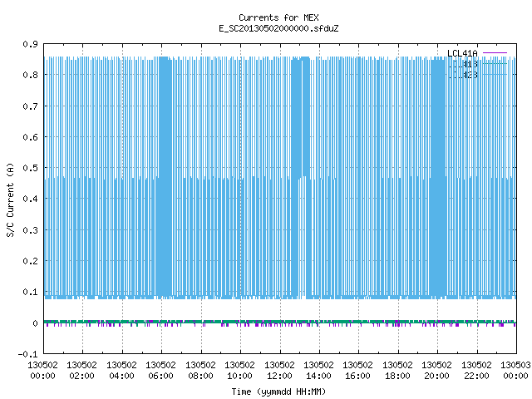
Task: Click the -0.1 y-axis tick label
Action: coord(27,354)
